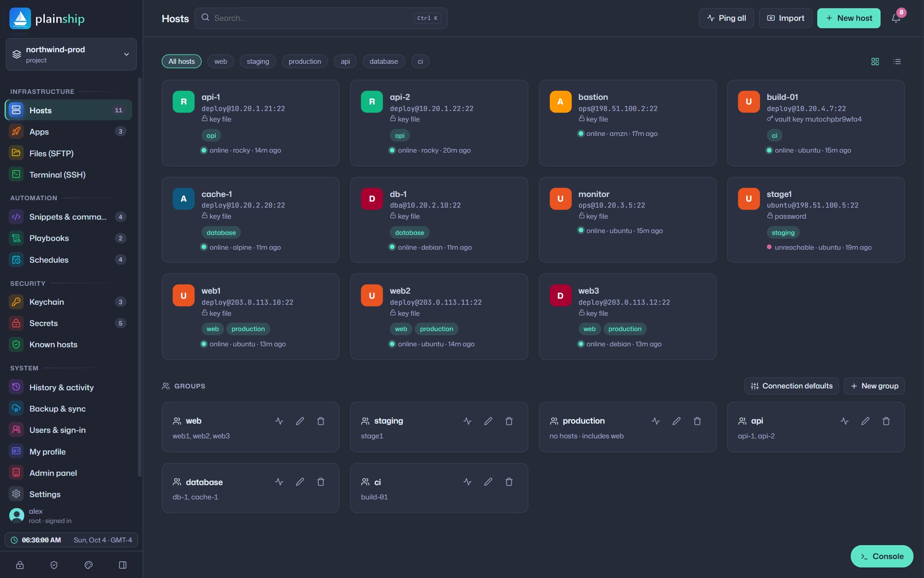This screenshot has width=924, height=578.
Task: Open the stage1 host card
Action: coord(816,220)
